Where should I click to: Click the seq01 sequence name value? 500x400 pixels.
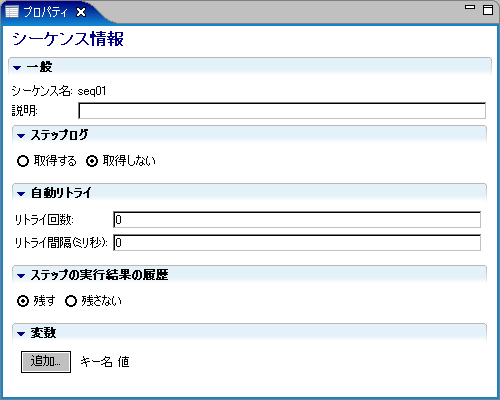tap(92, 91)
